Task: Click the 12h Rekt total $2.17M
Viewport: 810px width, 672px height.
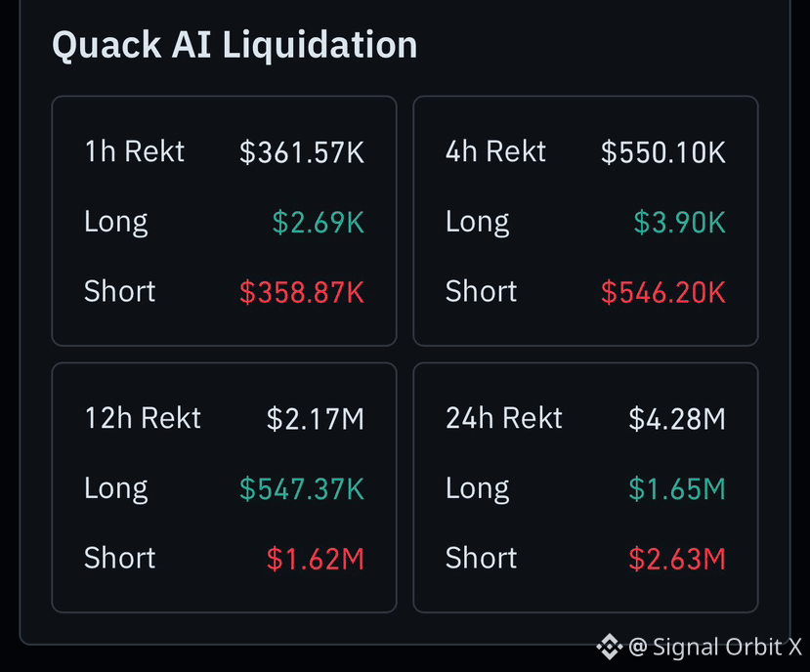Action: (316, 419)
